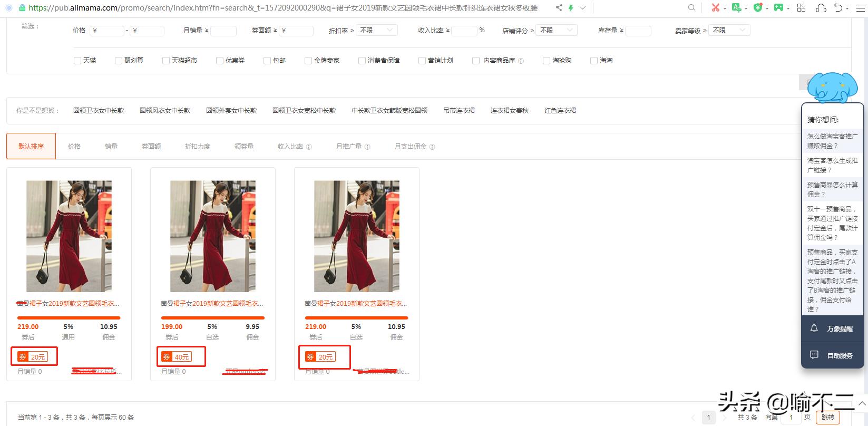
Task: Check the 营销计划 checkbox
Action: click(422, 61)
